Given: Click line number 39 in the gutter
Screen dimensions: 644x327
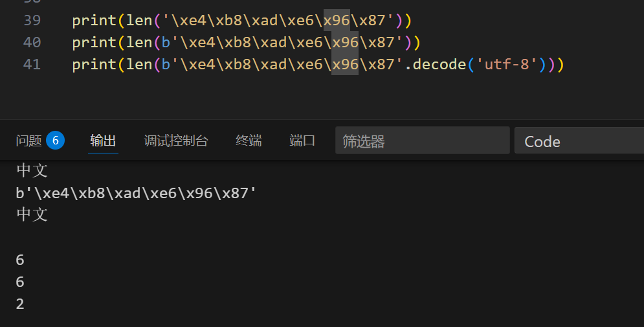Looking at the screenshot, I should [x=32, y=21].
